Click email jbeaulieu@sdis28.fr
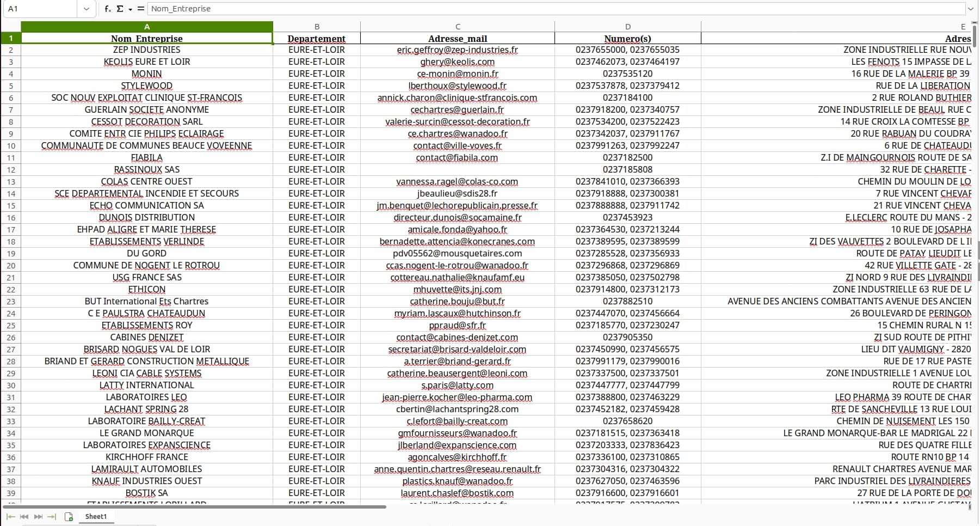The image size is (980, 526). tap(458, 194)
